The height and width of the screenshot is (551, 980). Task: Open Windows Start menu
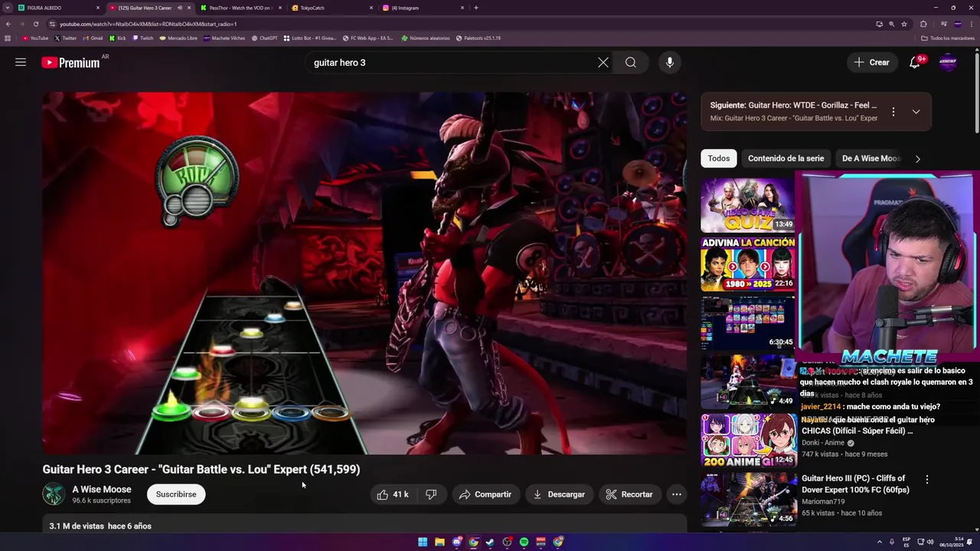[x=423, y=542]
